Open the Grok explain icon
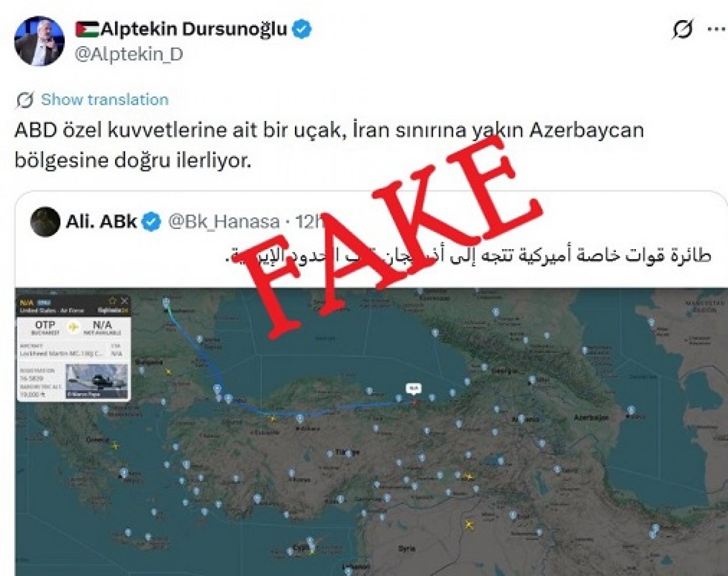Screen dimensions: 728x576 (x=683, y=29)
